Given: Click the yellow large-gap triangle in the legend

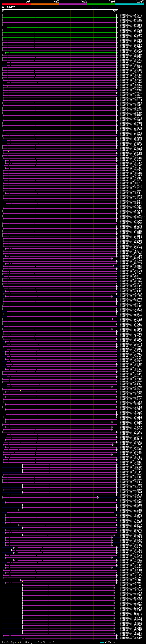Looking at the screenshot, I should [19, 642].
